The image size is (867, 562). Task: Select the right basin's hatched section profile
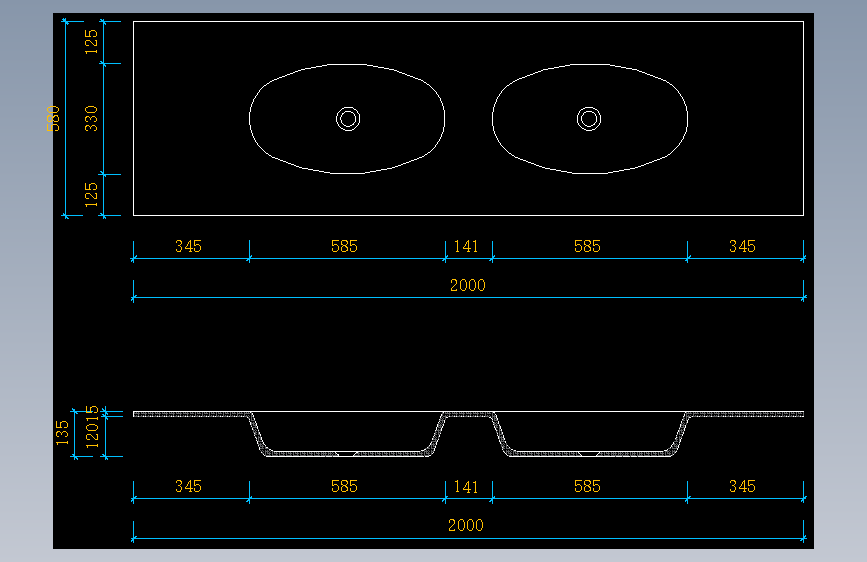pyautogui.click(x=590, y=434)
